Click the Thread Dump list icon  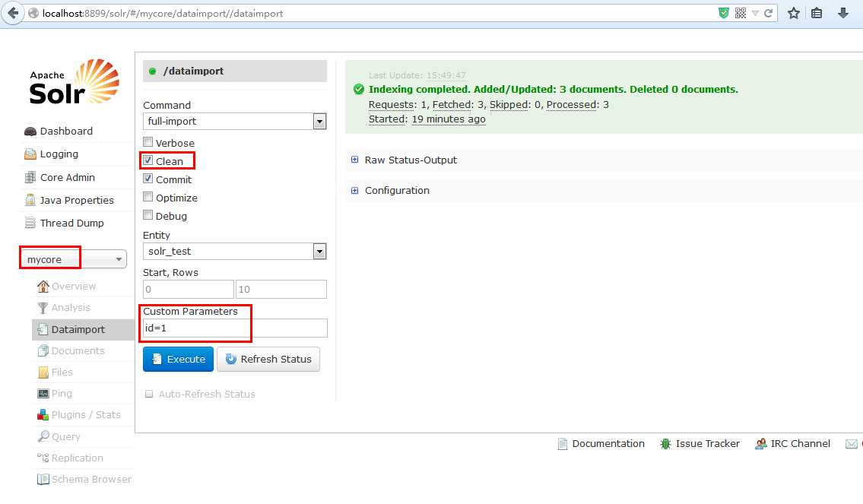30,223
